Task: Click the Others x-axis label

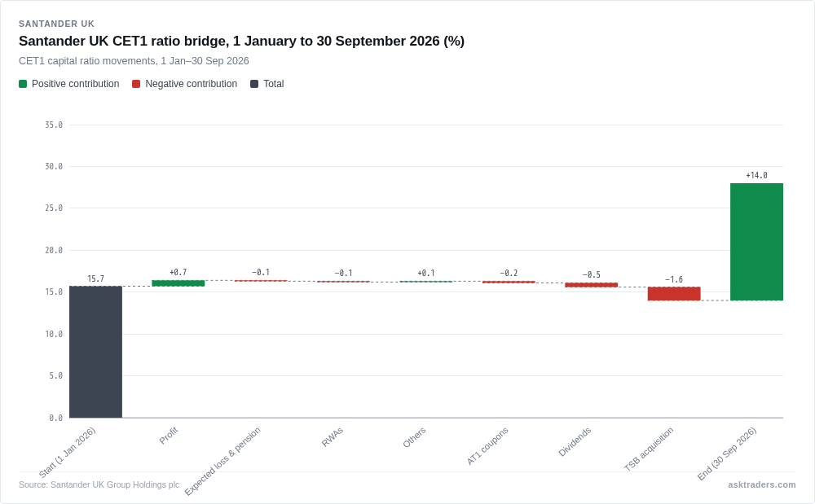Action: [414, 437]
